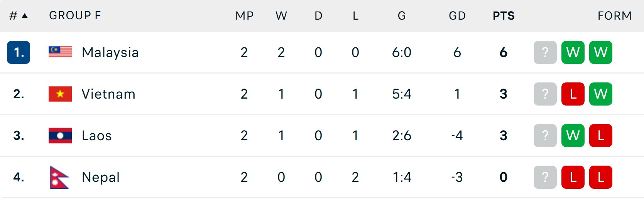Image resolution: width=644 pixels, height=203 pixels.
Task: Open the Vietnam team link
Action: click(x=108, y=94)
